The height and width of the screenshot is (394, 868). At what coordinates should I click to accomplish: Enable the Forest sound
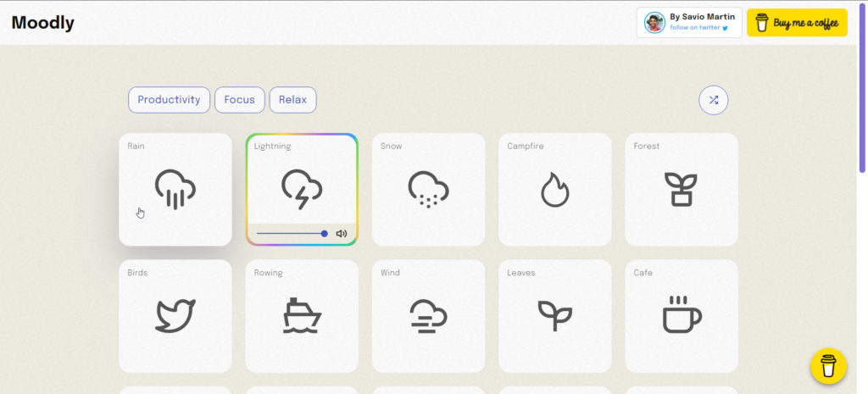click(x=682, y=189)
